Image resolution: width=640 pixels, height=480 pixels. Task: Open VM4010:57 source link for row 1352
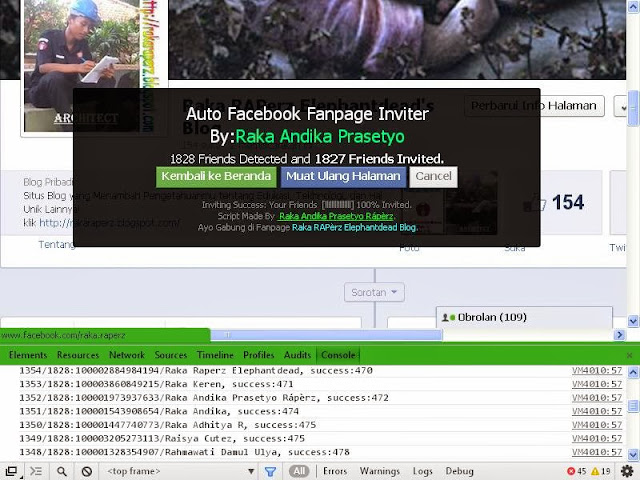click(597, 398)
